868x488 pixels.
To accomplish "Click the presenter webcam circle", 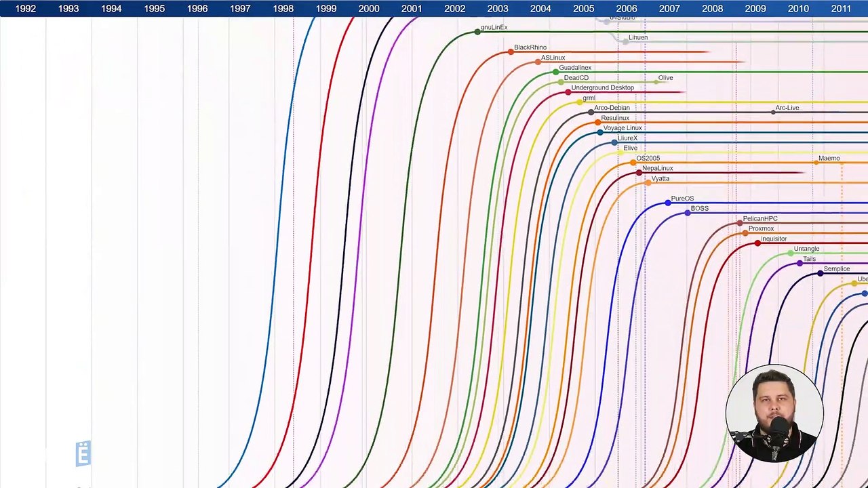I will tap(774, 413).
